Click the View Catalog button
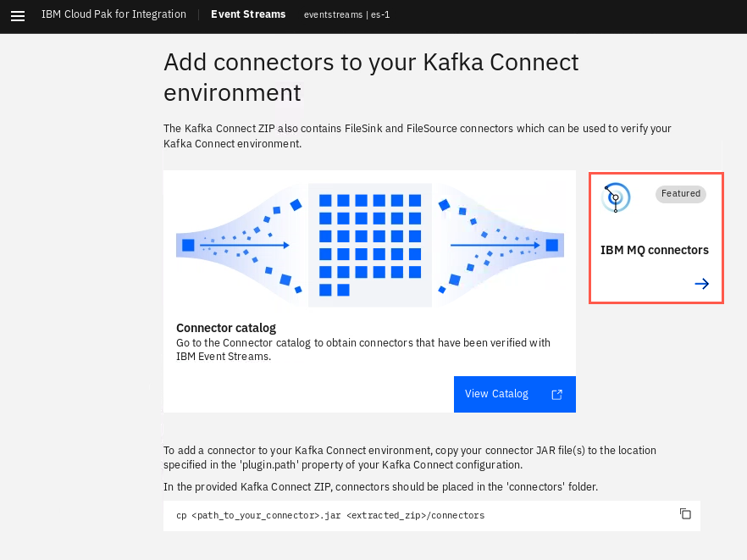Image resolution: width=747 pixels, height=560 pixels. click(x=515, y=394)
